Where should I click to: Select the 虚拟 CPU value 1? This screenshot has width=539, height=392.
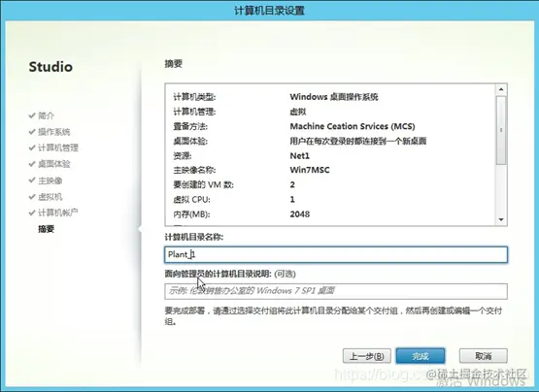(292, 200)
